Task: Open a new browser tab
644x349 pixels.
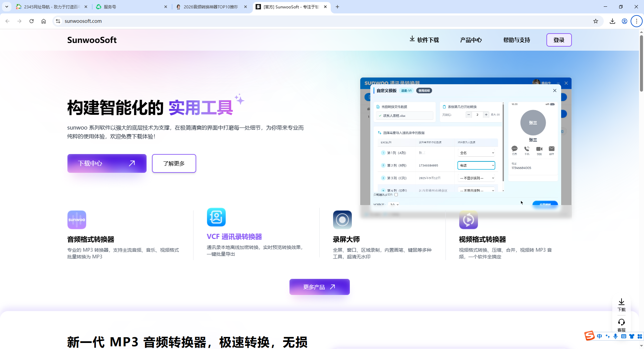Action: point(337,7)
